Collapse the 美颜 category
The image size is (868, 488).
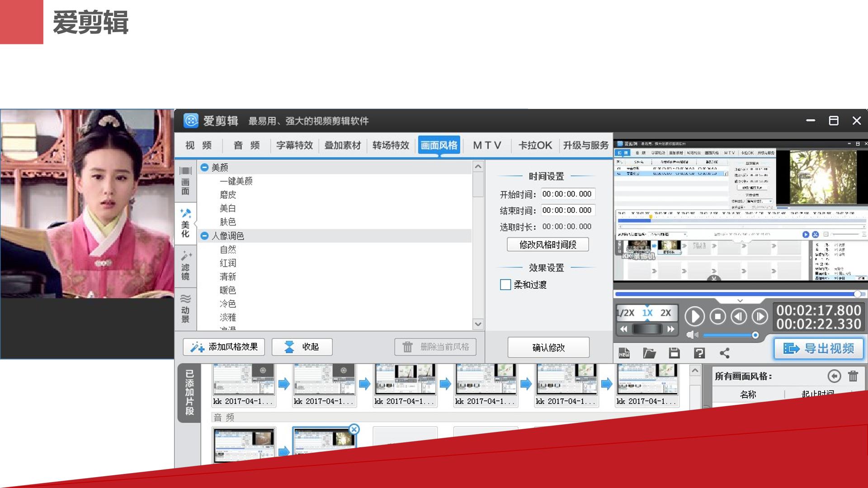click(204, 168)
